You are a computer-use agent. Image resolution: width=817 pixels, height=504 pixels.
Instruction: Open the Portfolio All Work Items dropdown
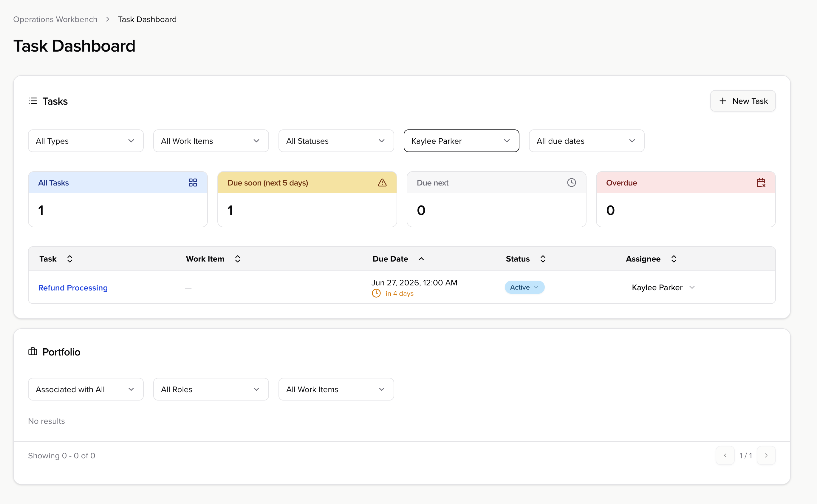click(336, 389)
